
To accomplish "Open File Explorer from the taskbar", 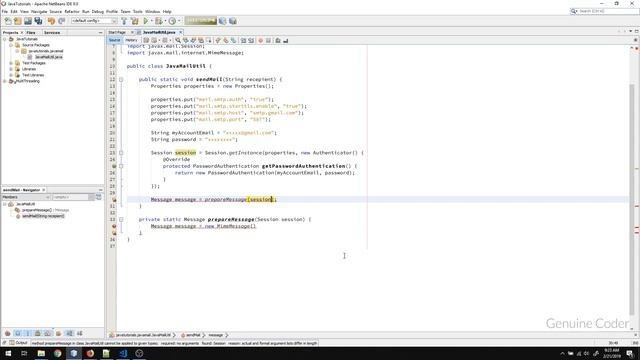I will 41,353.
